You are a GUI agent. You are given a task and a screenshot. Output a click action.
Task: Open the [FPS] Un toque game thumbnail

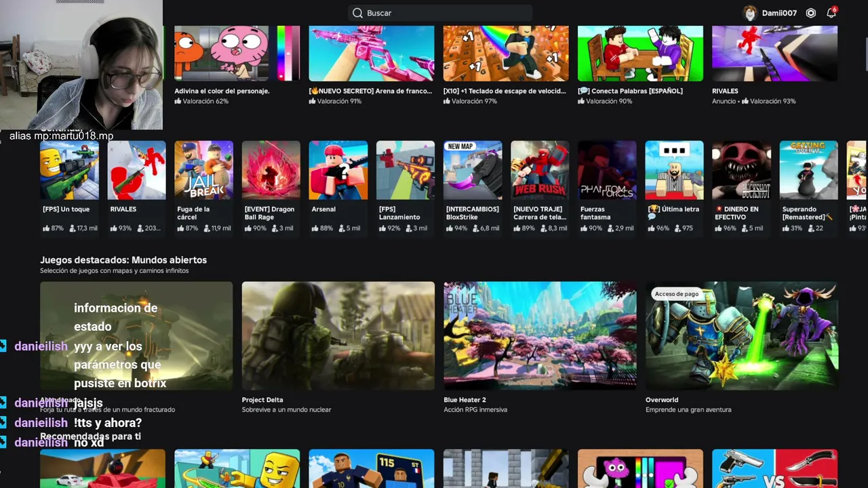pyautogui.click(x=69, y=170)
